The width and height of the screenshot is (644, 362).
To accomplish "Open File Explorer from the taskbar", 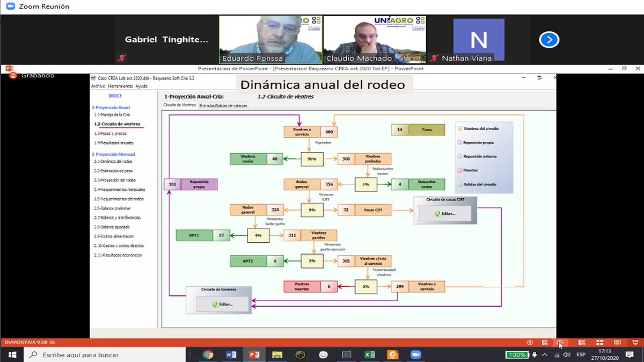I will point(277,354).
